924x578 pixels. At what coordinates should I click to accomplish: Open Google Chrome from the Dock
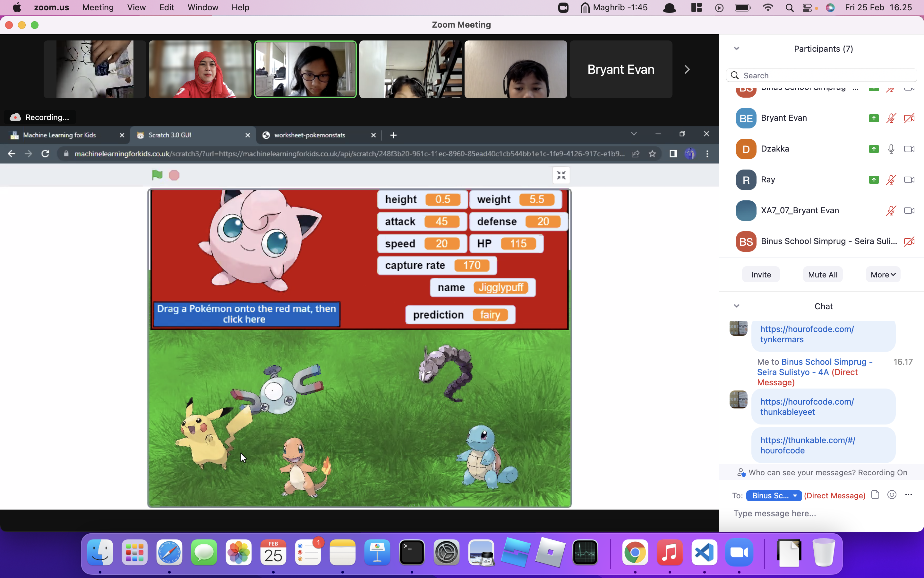click(635, 552)
